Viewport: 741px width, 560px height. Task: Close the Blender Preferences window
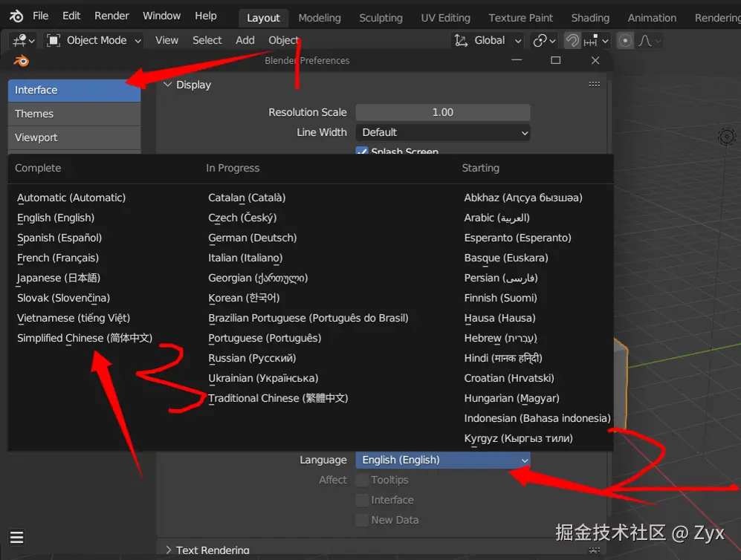595,60
